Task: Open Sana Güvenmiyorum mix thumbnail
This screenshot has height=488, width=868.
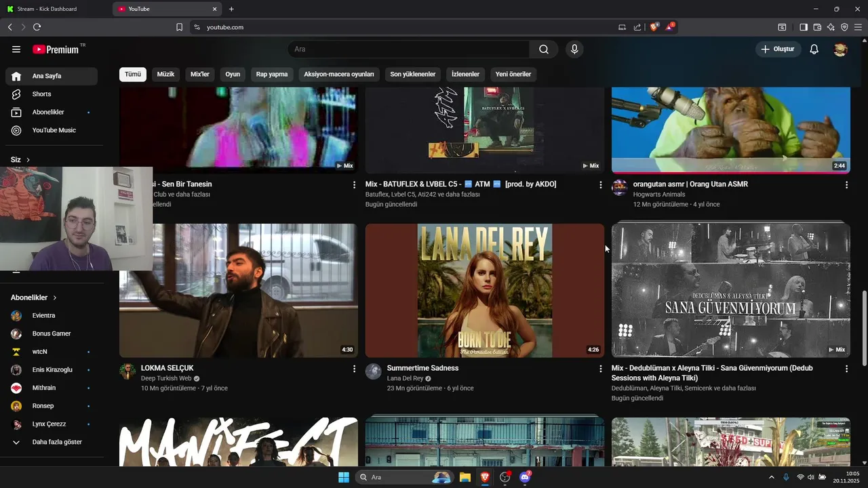Action: [x=731, y=291]
